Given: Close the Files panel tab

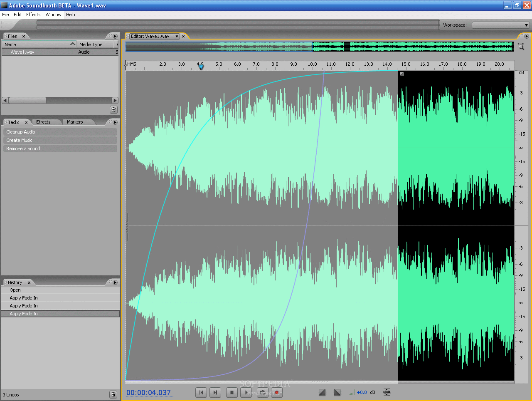Looking at the screenshot, I should click(24, 36).
